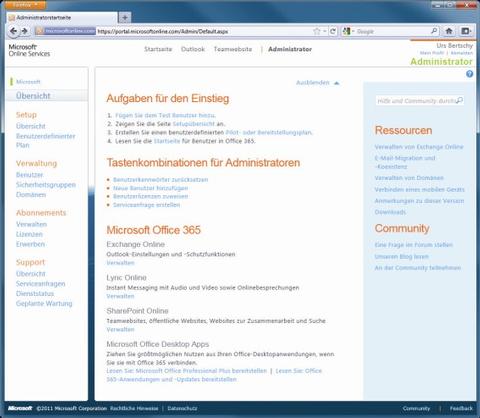
Task: Open Übersicht under Support in the sidebar
Action: pyautogui.click(x=31, y=274)
